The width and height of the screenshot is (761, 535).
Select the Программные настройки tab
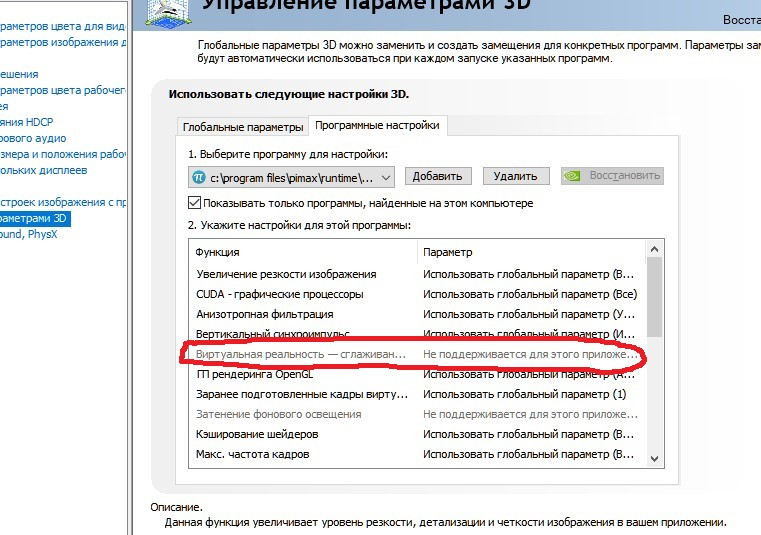point(377,125)
